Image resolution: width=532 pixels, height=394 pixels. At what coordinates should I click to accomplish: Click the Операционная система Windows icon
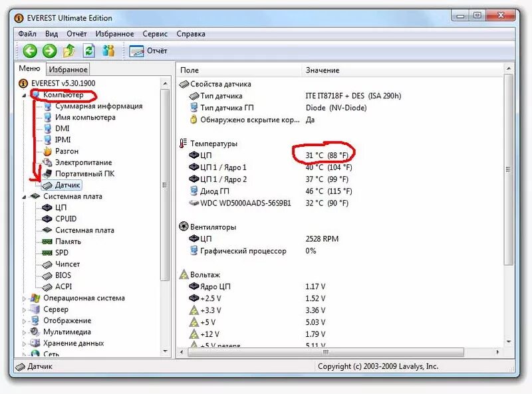pyautogui.click(x=35, y=298)
